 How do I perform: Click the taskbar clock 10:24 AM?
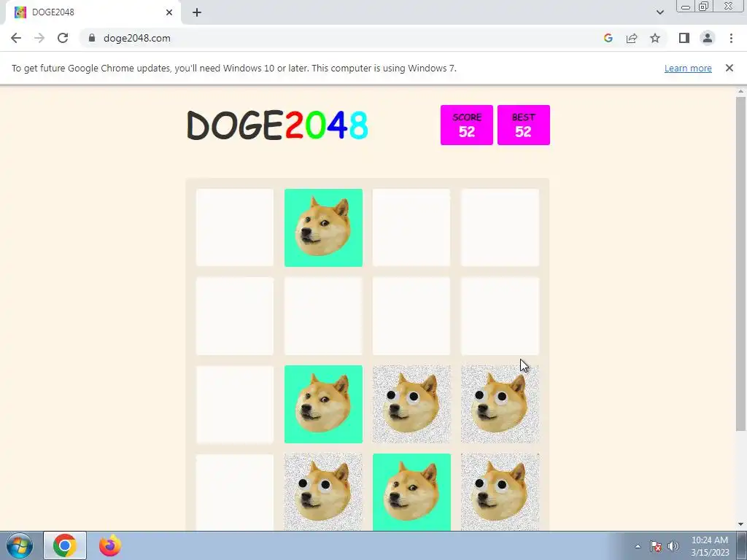click(x=710, y=546)
